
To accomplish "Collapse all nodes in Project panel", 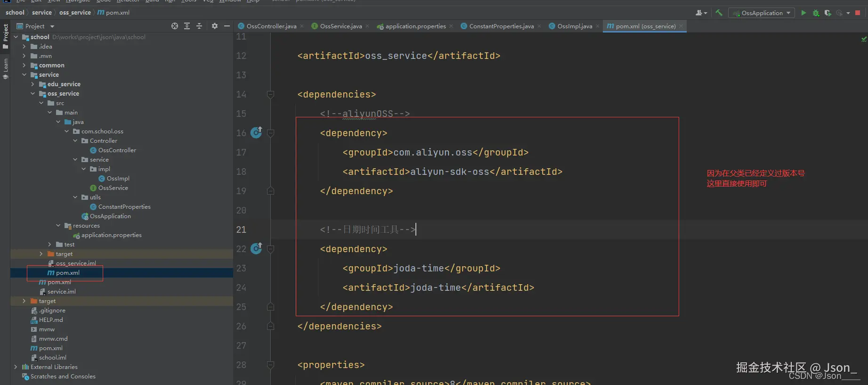I will [199, 26].
